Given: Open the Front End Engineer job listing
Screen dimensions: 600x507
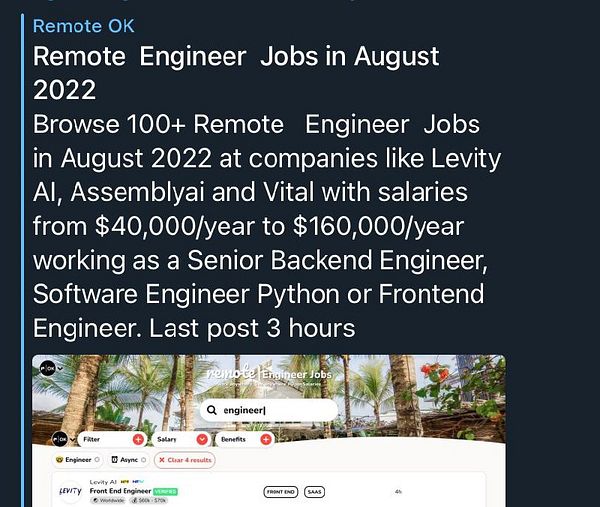Looking at the screenshot, I should [x=121, y=491].
